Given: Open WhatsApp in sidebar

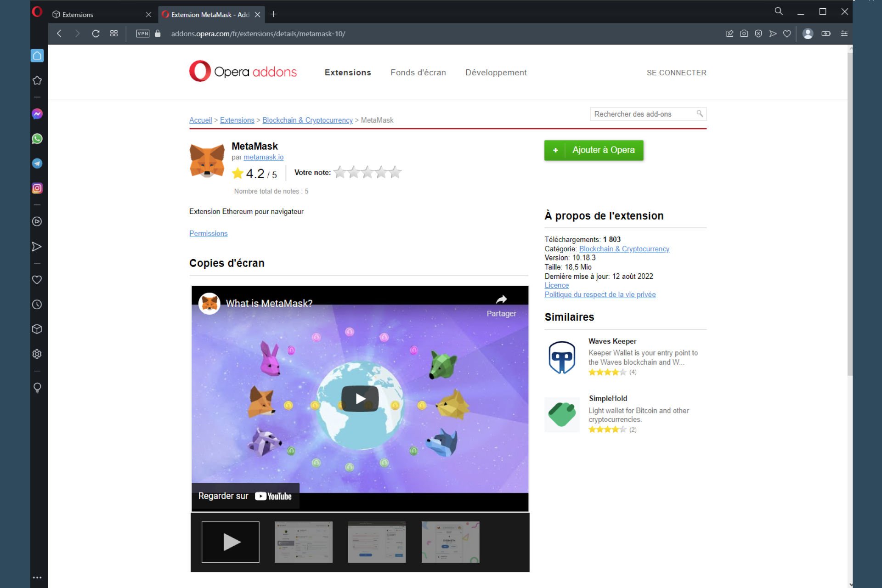Looking at the screenshot, I should [37, 139].
